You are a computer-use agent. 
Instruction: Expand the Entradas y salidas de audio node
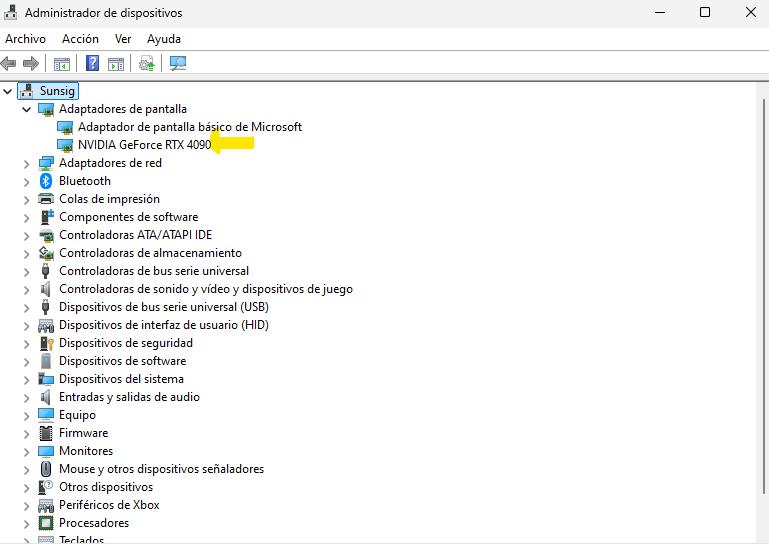tap(26, 398)
